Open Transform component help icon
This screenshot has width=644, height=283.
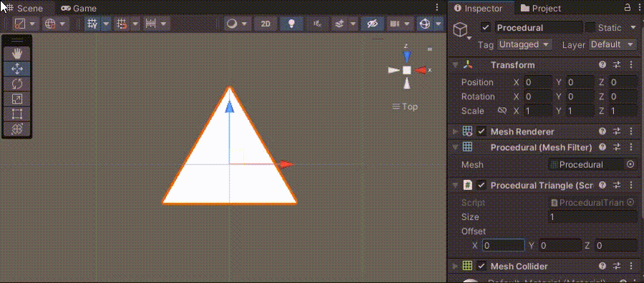(x=602, y=65)
